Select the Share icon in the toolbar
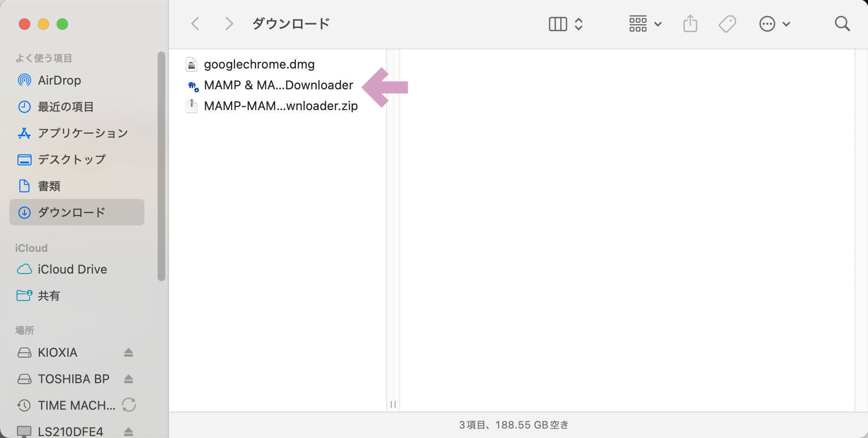The height and width of the screenshot is (438, 868). 690,23
